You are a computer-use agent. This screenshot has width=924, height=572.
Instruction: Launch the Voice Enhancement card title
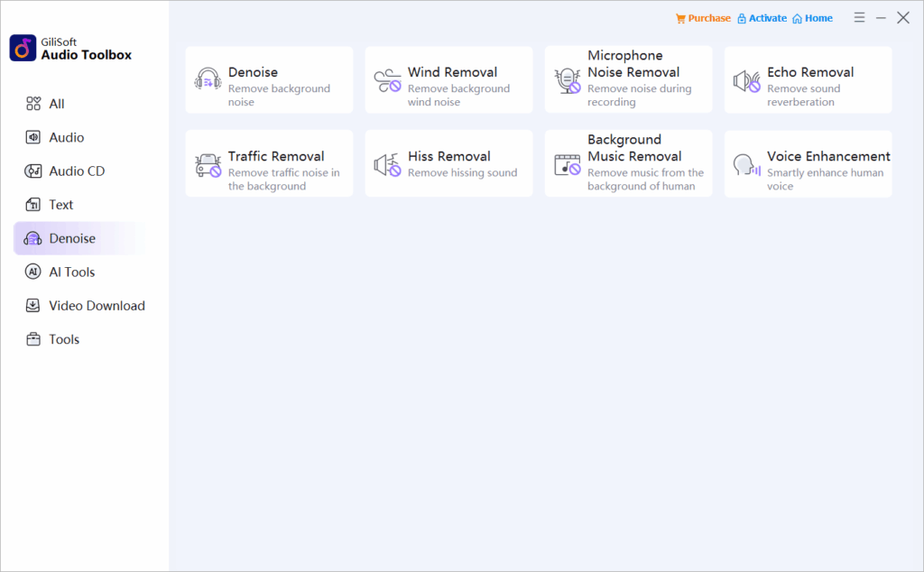(x=828, y=156)
